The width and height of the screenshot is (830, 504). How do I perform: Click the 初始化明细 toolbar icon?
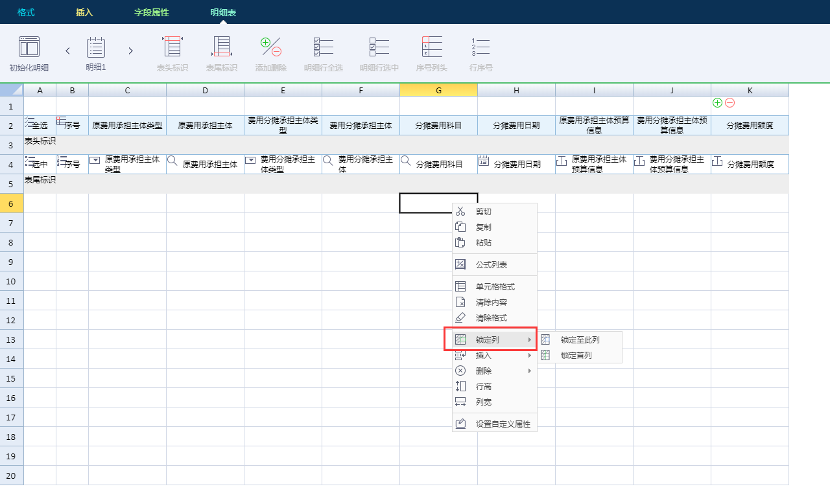point(29,47)
